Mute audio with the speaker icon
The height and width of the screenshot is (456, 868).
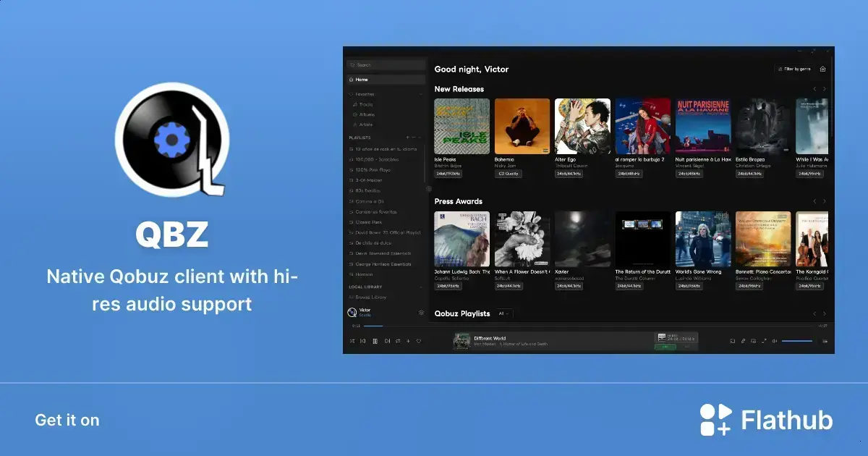(774, 341)
